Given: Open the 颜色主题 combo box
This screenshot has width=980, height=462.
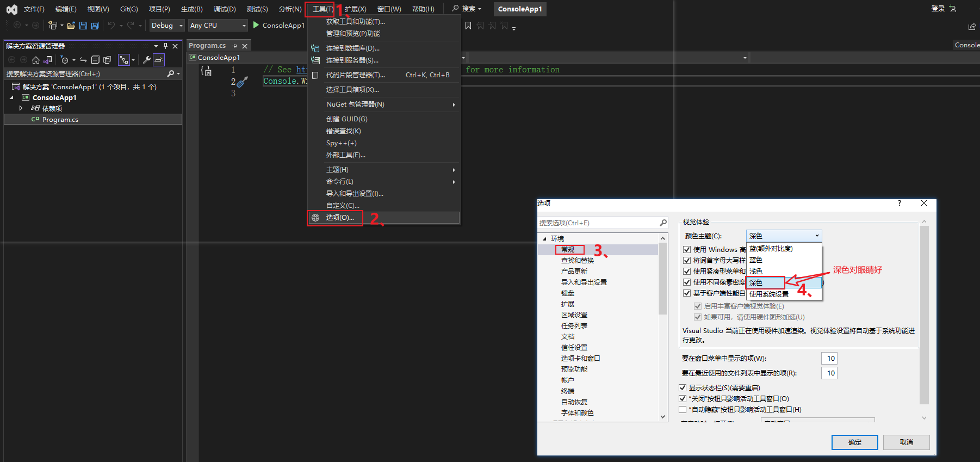Looking at the screenshot, I should (x=784, y=236).
